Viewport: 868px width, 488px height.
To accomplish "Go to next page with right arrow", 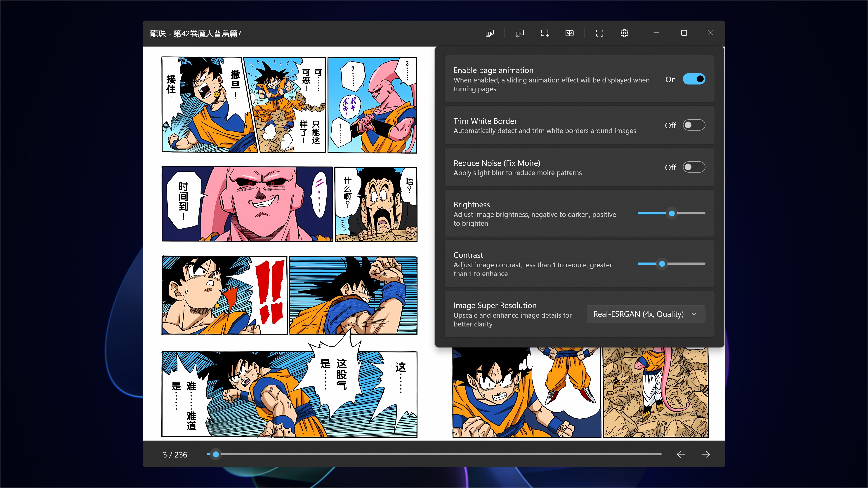I will 705,454.
